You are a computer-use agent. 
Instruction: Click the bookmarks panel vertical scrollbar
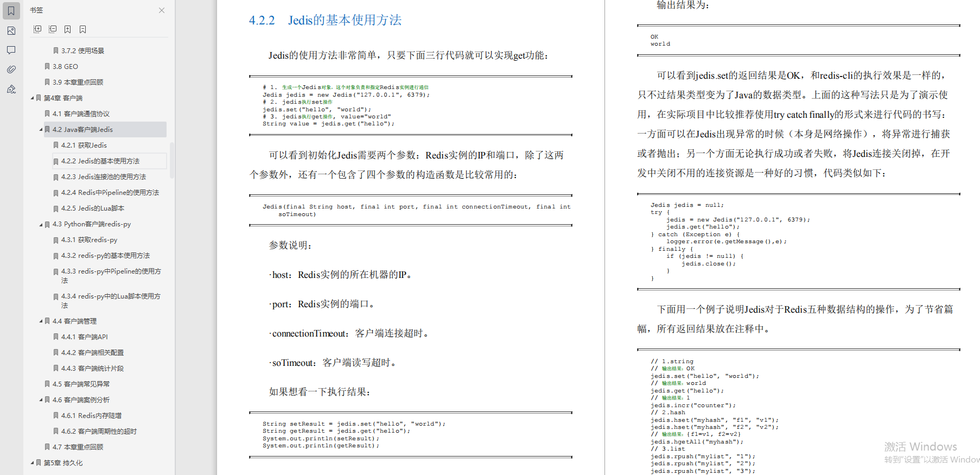pyautogui.click(x=172, y=160)
